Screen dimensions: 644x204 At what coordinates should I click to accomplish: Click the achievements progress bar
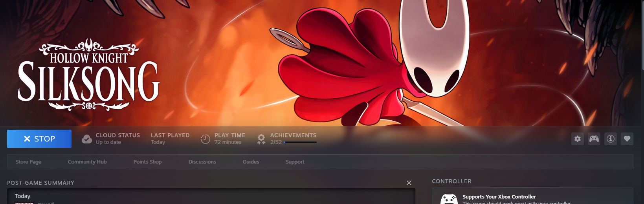pos(300,142)
